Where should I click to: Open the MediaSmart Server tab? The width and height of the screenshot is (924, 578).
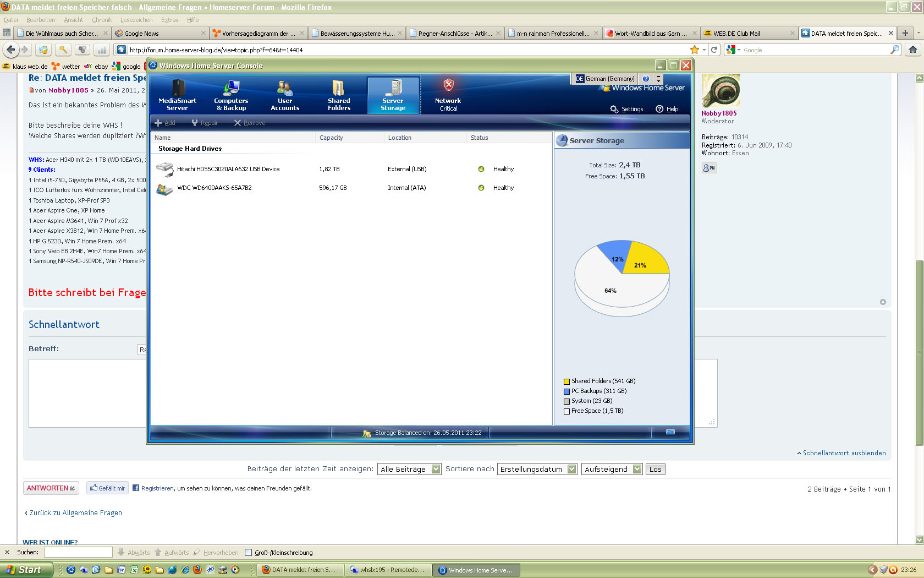click(177, 95)
